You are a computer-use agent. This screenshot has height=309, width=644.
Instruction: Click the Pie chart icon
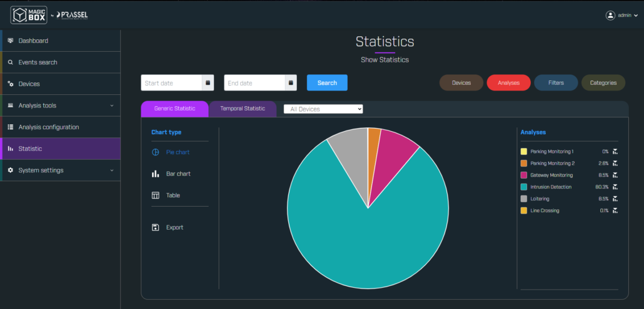tap(156, 152)
